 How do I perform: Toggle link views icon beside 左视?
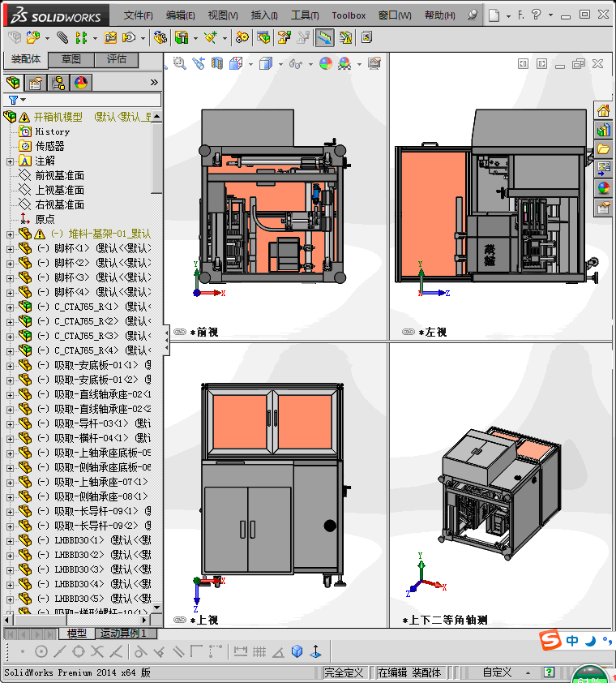(409, 332)
